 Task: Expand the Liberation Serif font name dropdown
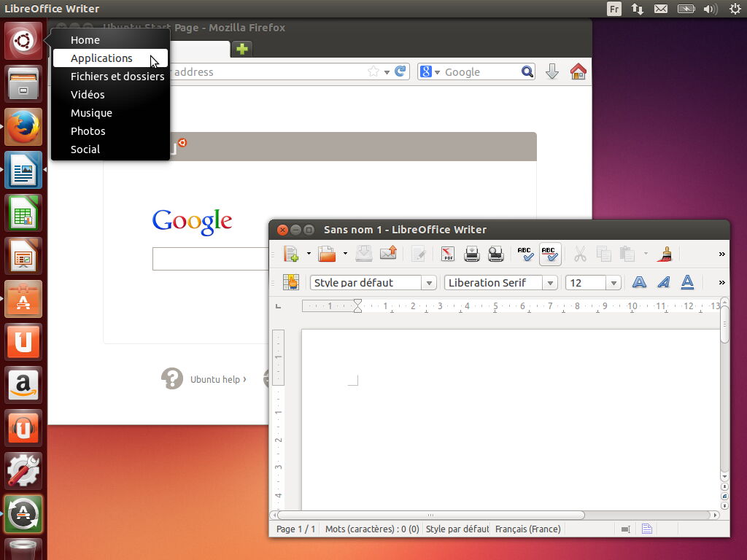tap(551, 282)
